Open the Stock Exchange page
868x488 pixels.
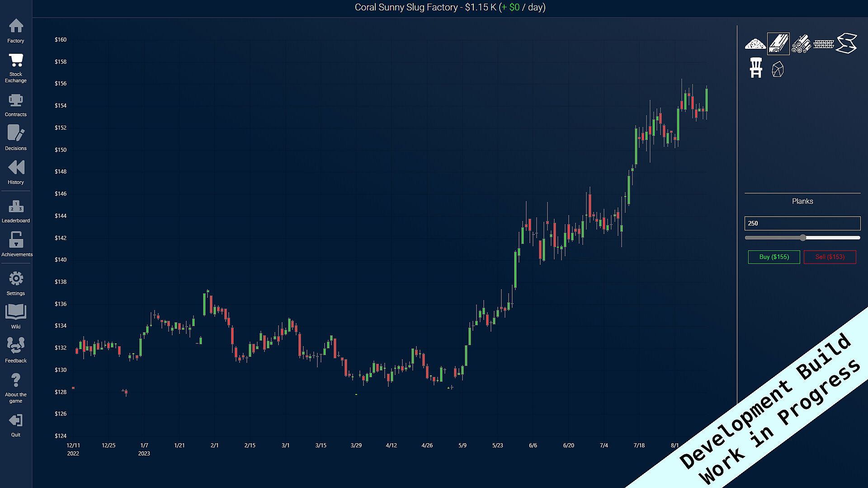(16, 68)
